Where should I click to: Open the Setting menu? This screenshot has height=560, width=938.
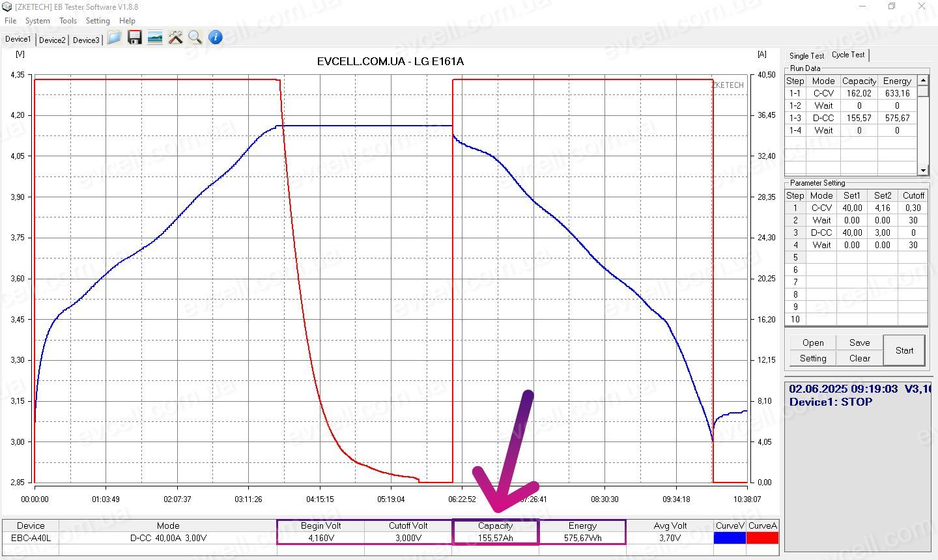click(98, 21)
